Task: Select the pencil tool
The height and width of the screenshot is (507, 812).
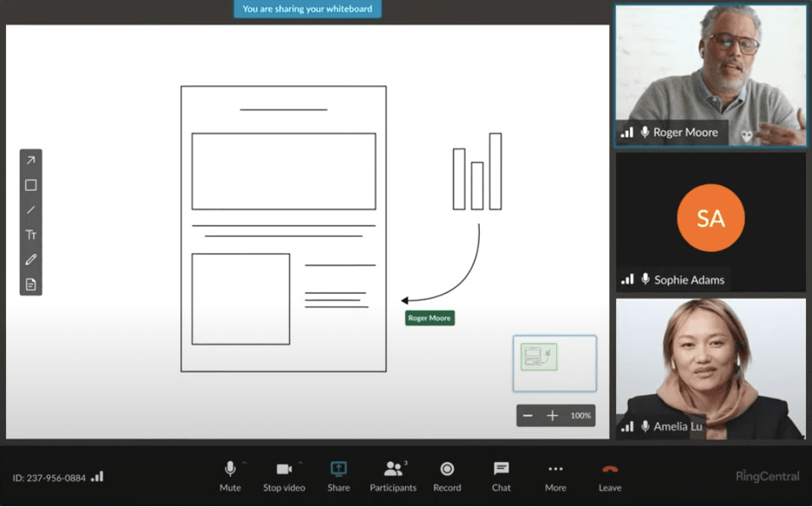Action: point(30,259)
